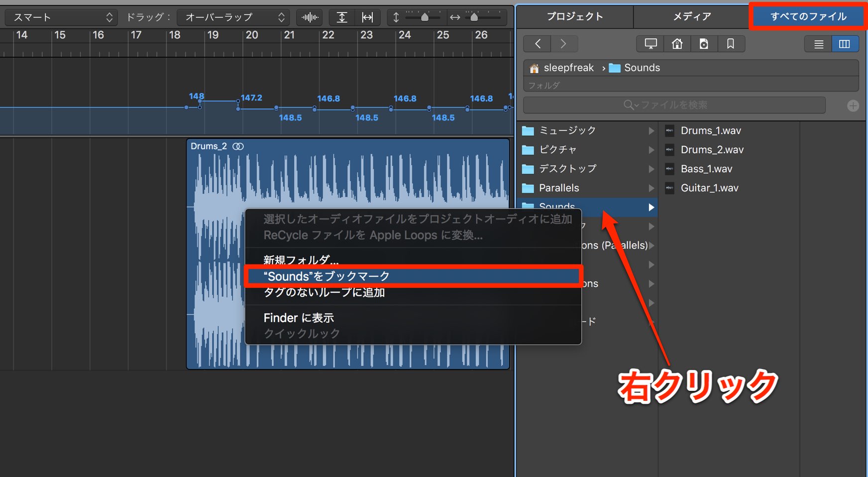
Task: Click the ファイルを検索 search field
Action: (x=674, y=105)
